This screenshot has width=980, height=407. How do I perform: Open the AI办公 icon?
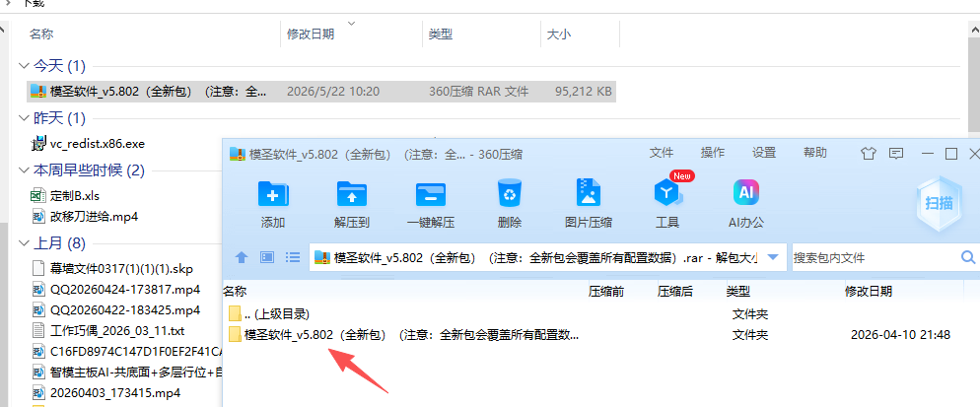745,193
